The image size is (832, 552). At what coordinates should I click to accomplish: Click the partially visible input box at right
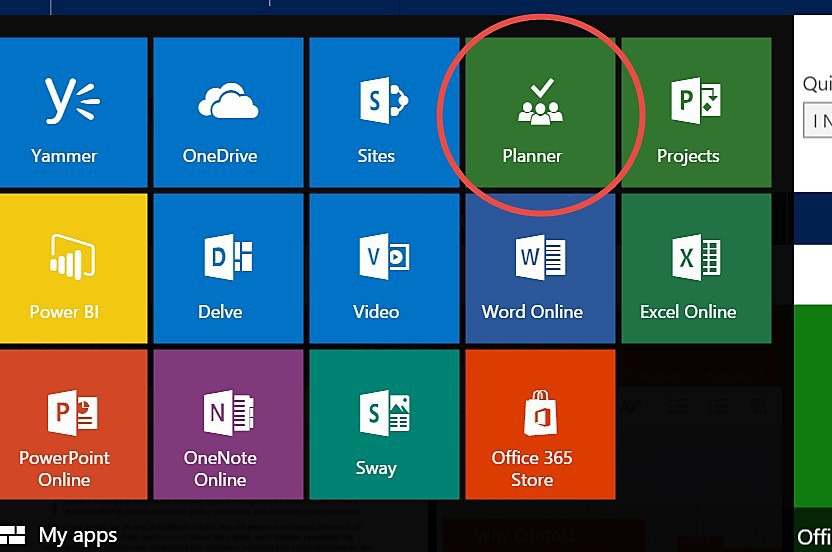818,121
